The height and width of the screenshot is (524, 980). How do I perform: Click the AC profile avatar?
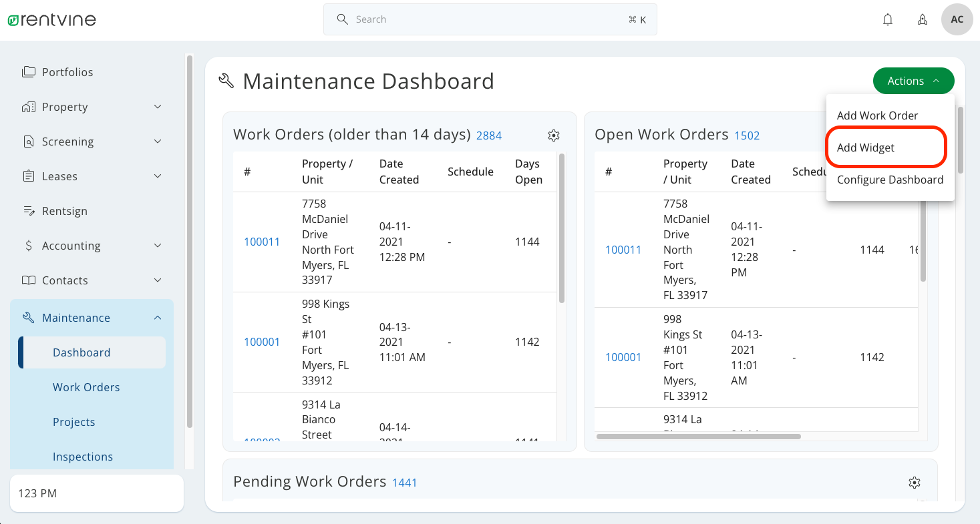957,19
